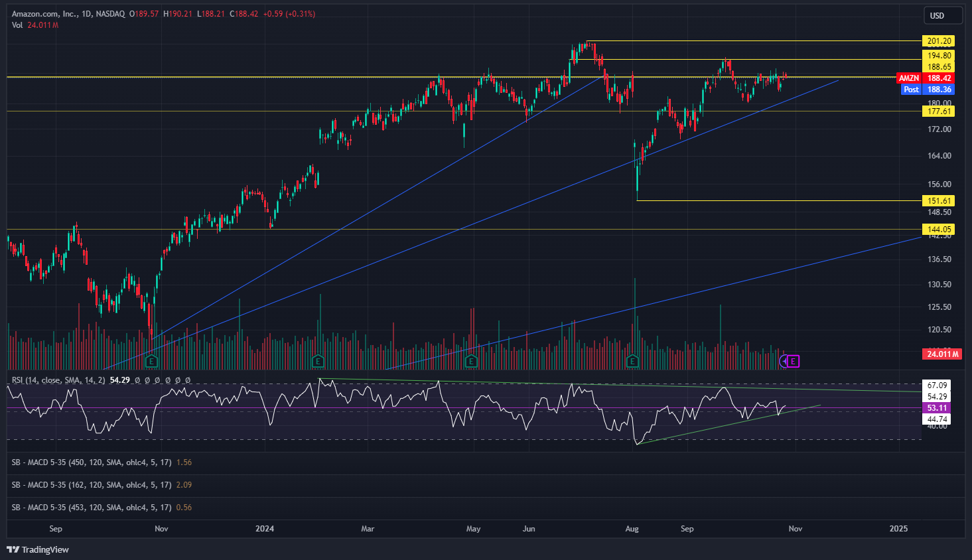Click the earnings E marker near February 2024

click(x=318, y=361)
